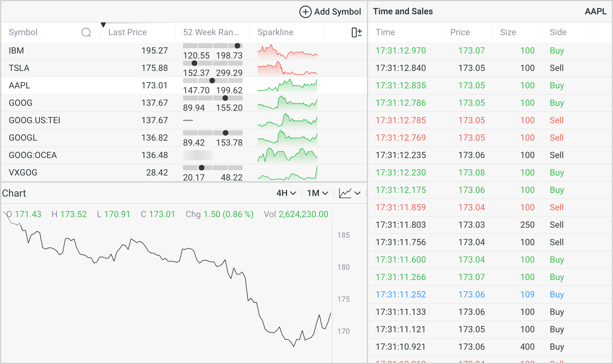Click the GOOG:OCEA sparkline chart

click(288, 156)
